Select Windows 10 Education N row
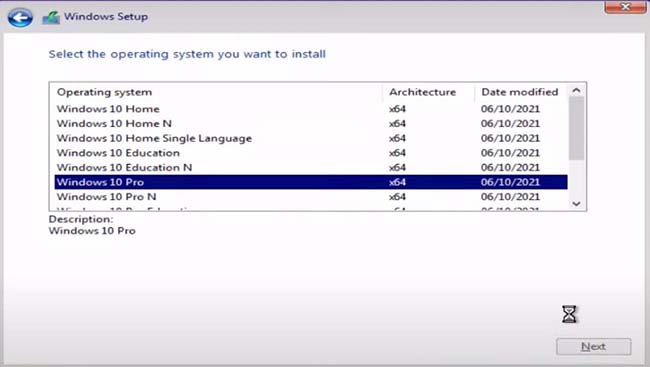 pos(311,168)
